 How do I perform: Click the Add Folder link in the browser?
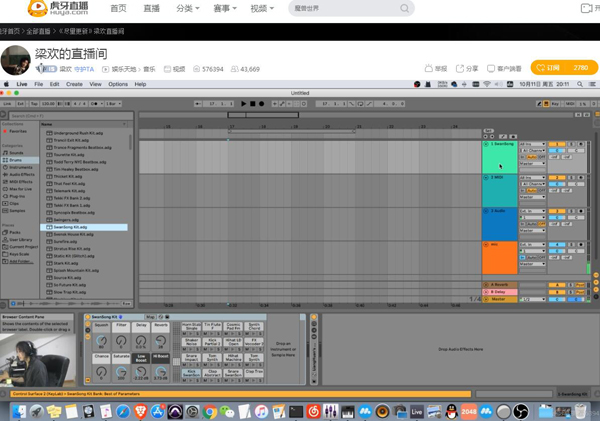[21, 261]
